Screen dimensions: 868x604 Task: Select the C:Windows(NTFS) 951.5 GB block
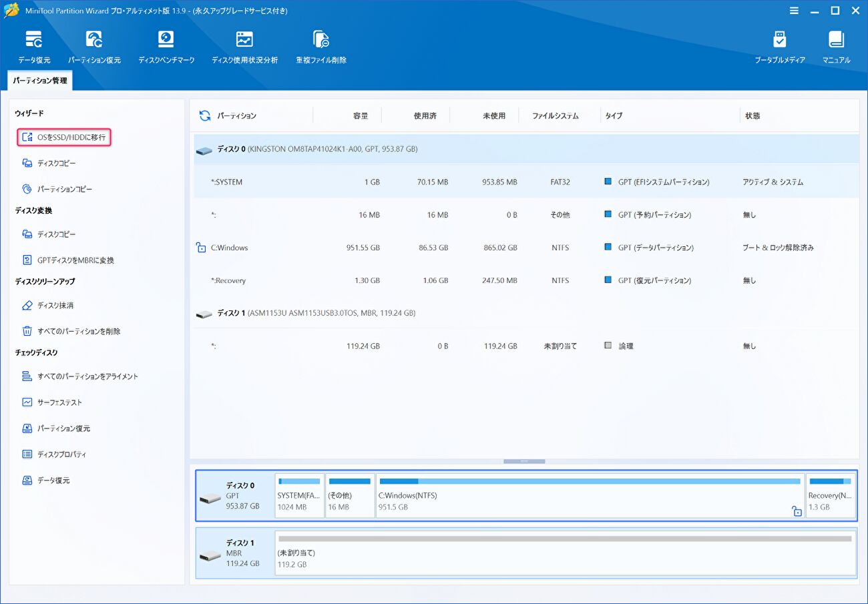click(590, 496)
